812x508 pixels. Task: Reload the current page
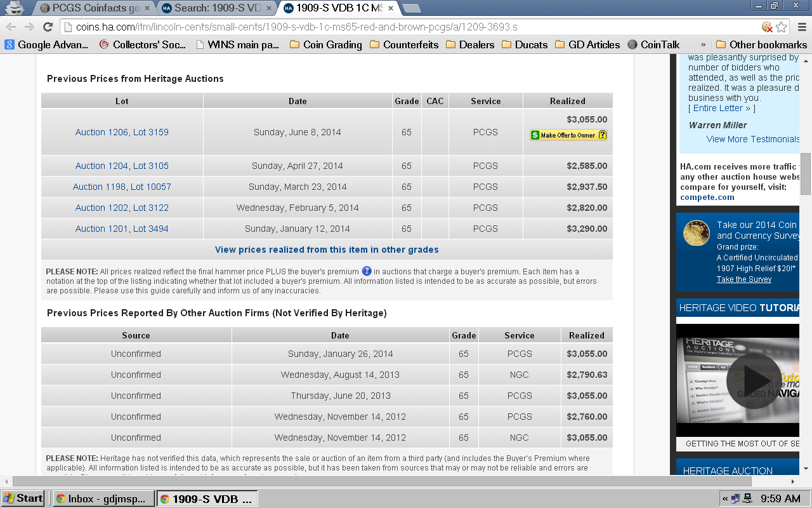48,27
